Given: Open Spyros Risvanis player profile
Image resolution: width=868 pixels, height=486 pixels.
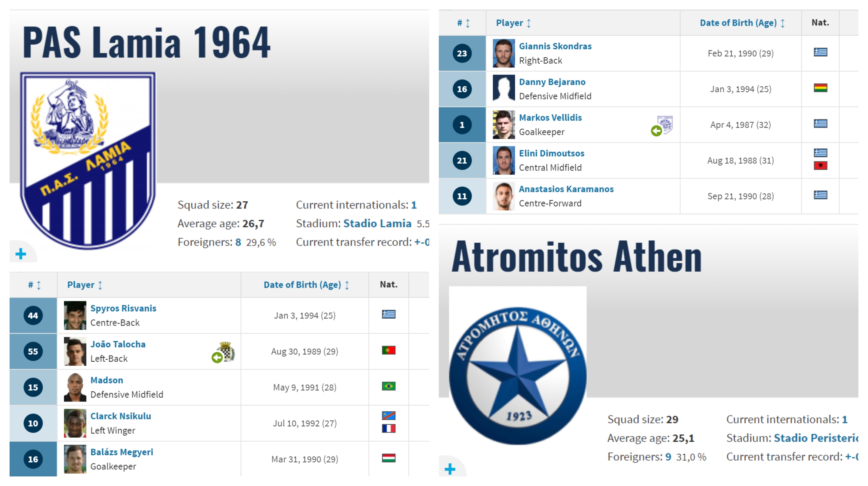Looking at the screenshot, I should (123, 308).
